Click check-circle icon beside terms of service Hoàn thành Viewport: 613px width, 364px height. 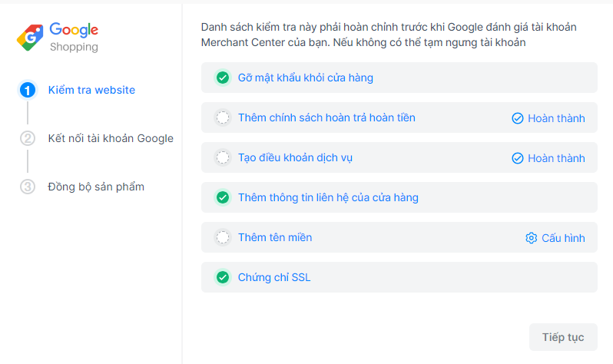click(x=518, y=158)
